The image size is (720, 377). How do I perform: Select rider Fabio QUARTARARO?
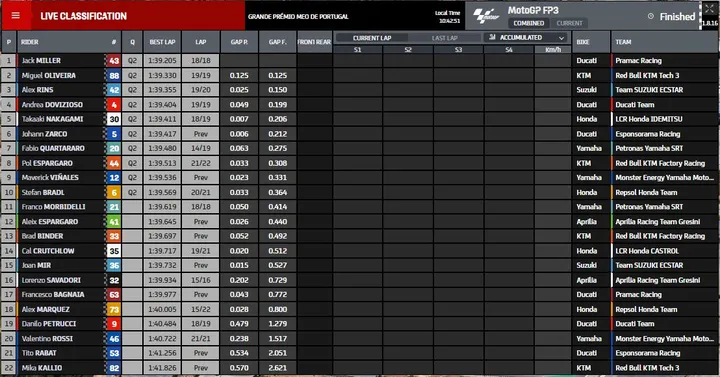tap(53, 148)
